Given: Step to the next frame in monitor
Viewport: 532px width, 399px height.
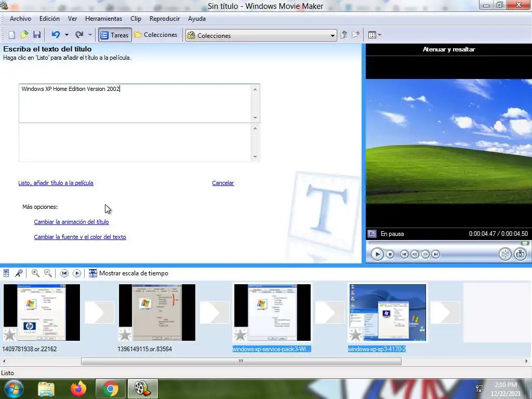Looking at the screenshot, I should point(425,254).
